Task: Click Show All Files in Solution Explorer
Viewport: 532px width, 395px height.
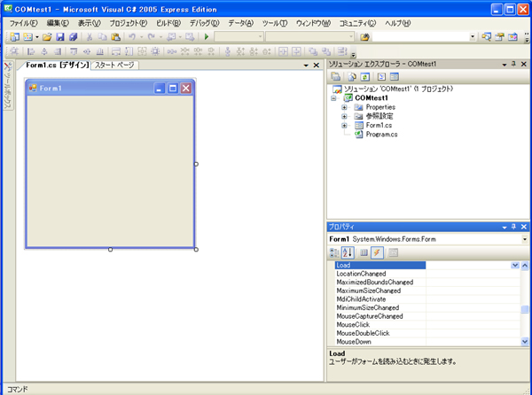Action: pos(352,77)
